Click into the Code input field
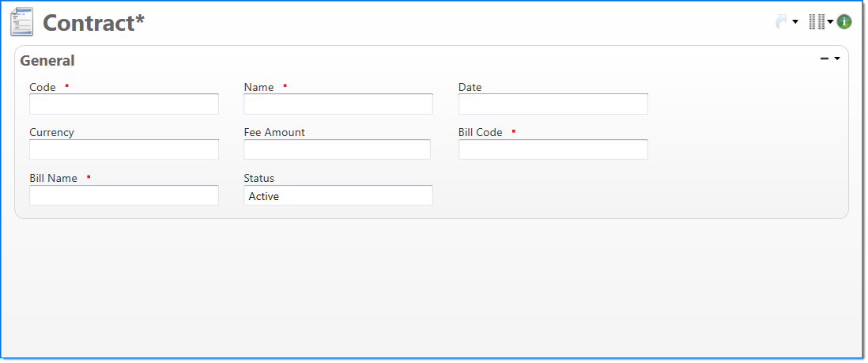Viewport: 868px width, 363px height. [124, 104]
